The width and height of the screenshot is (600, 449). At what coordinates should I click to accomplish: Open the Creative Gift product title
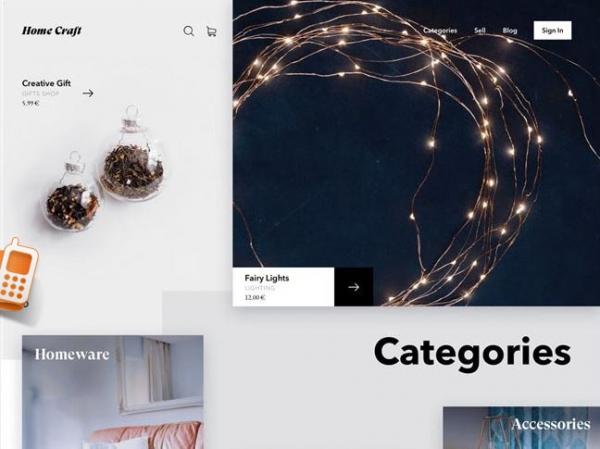pos(46,83)
